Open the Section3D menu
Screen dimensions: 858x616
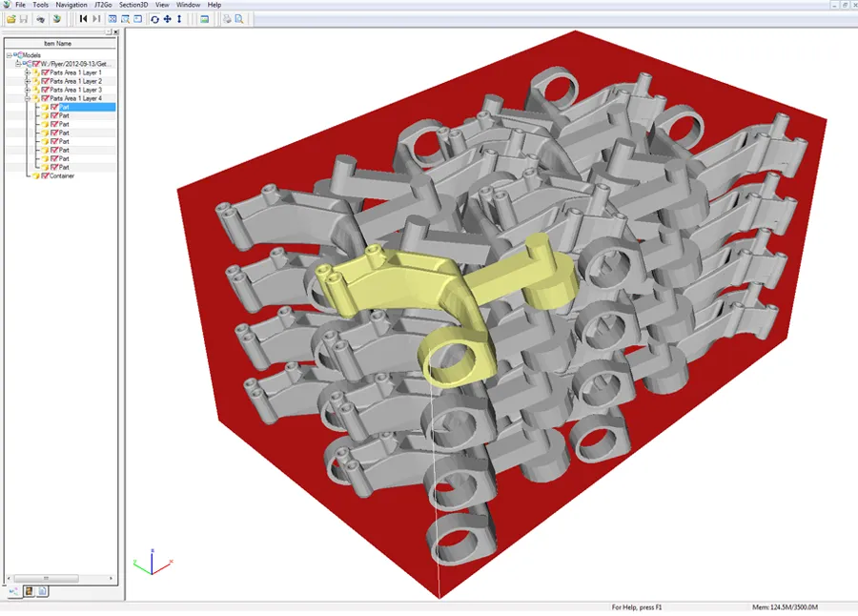pyautogui.click(x=133, y=5)
